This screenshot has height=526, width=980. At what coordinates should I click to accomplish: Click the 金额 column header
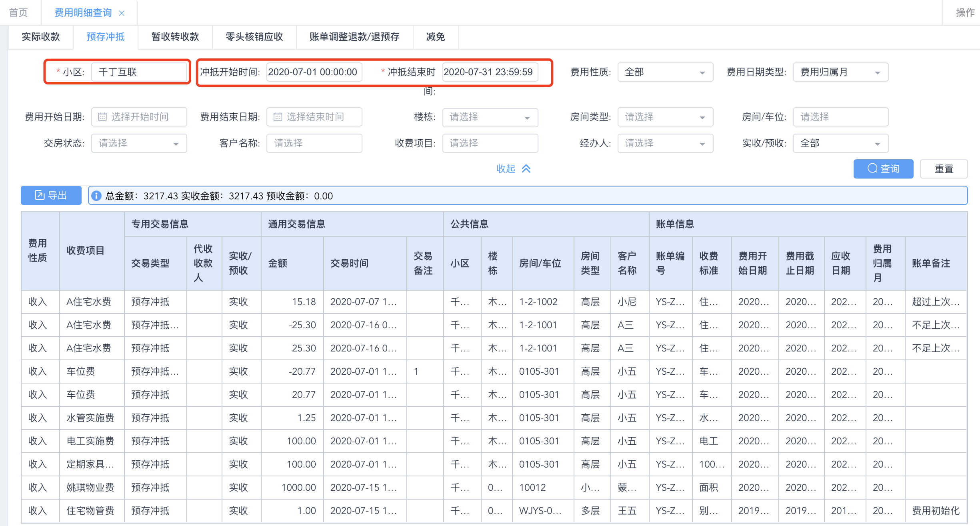click(x=292, y=263)
